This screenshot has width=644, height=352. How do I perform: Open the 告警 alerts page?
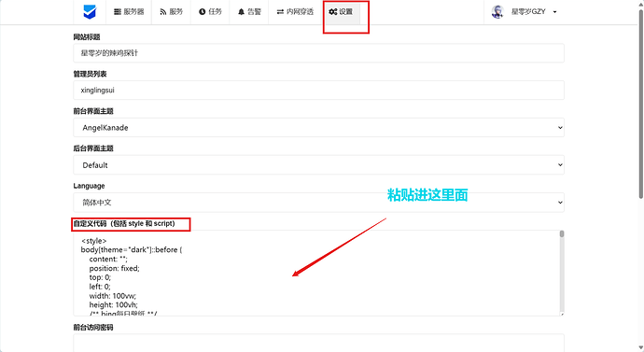[x=249, y=12]
